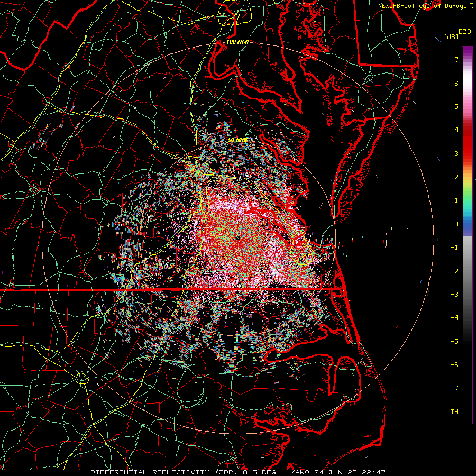
Task: Click the KAKQ station identifier in the caption
Action: coord(300,472)
